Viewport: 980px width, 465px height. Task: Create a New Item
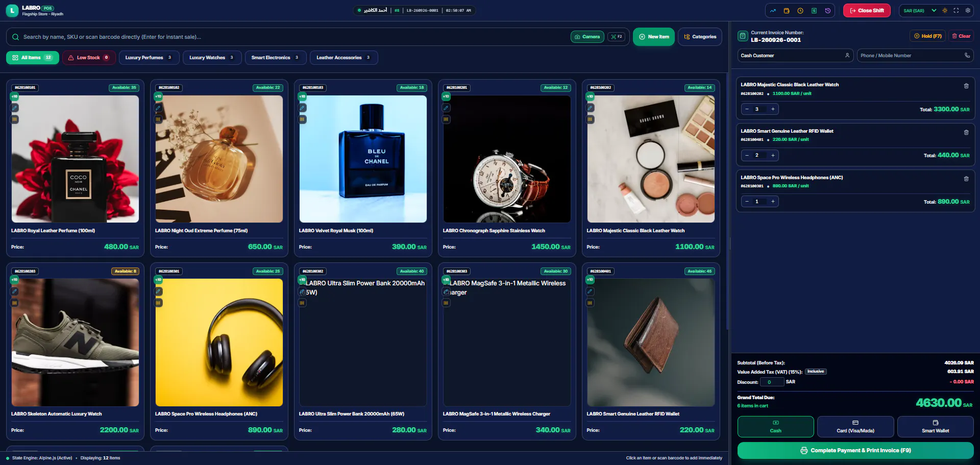coord(654,37)
